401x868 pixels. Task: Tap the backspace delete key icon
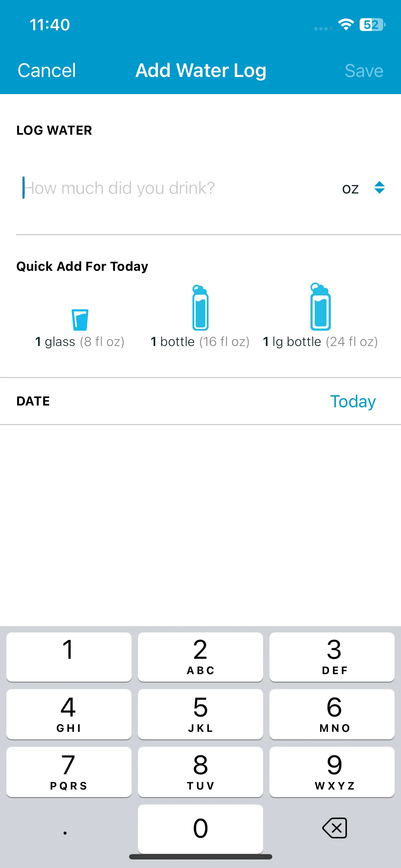(x=334, y=828)
